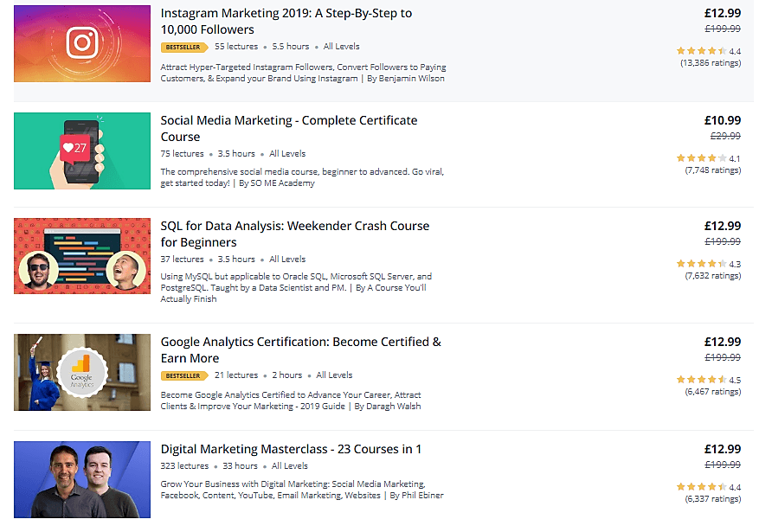The image size is (759, 532).
Task: Select the '323 lectures' text
Action: [x=184, y=466]
